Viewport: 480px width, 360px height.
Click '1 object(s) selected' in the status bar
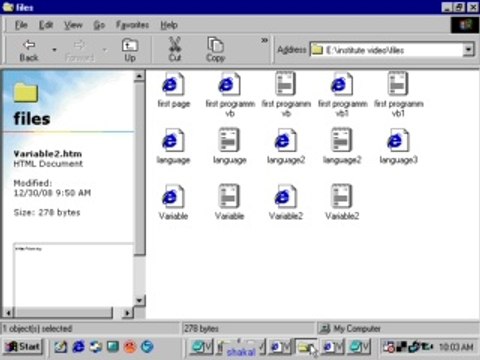click(x=37, y=329)
